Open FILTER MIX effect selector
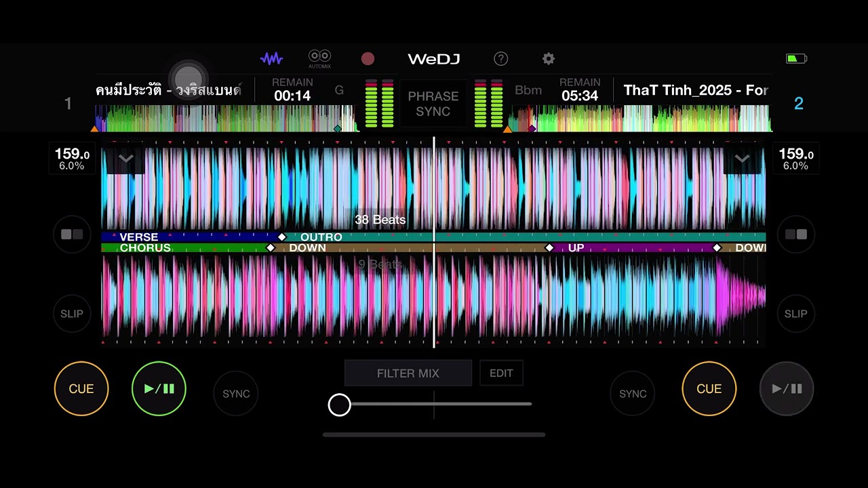The image size is (868, 488). [408, 373]
